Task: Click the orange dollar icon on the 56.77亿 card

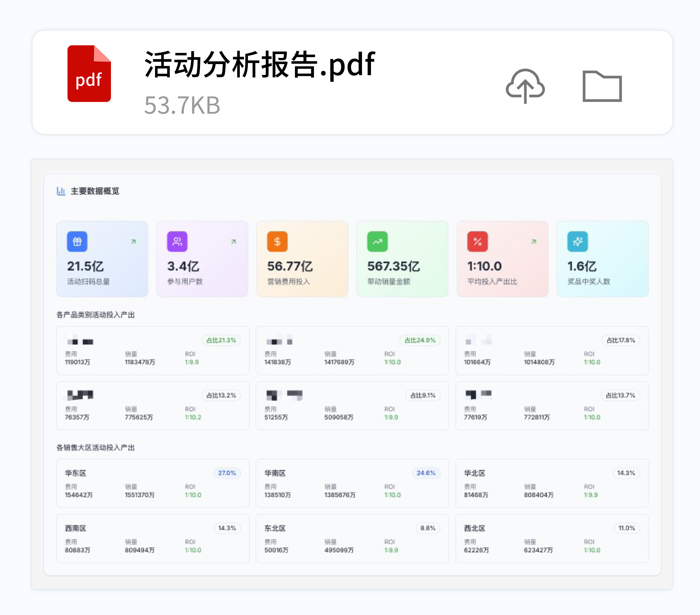Action: coord(277,241)
